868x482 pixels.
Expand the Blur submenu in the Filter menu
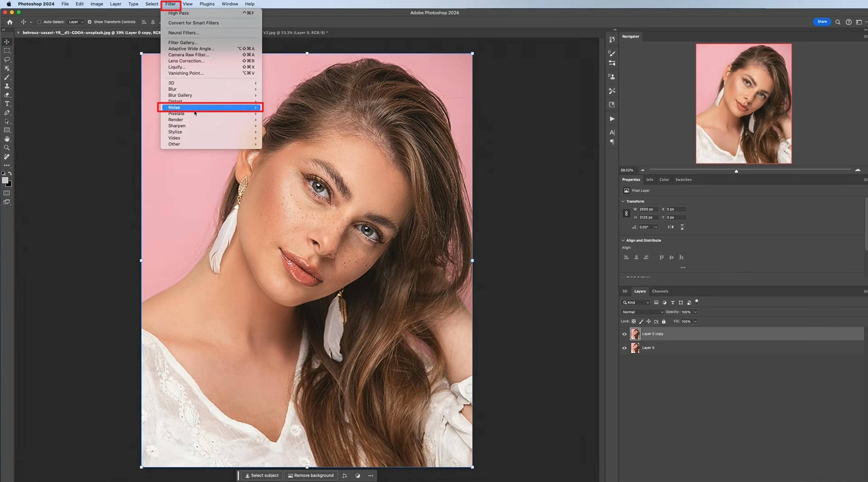coord(211,89)
